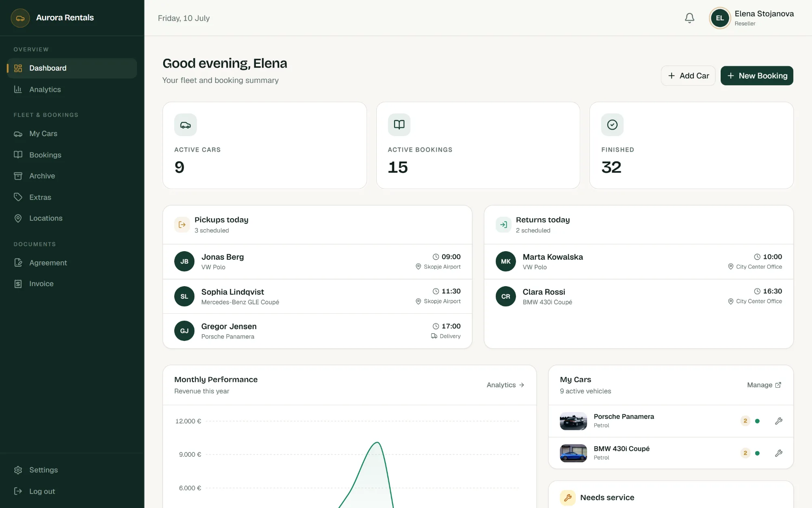Open Settings in the sidebar
The width and height of the screenshot is (812, 508).
(72, 470)
